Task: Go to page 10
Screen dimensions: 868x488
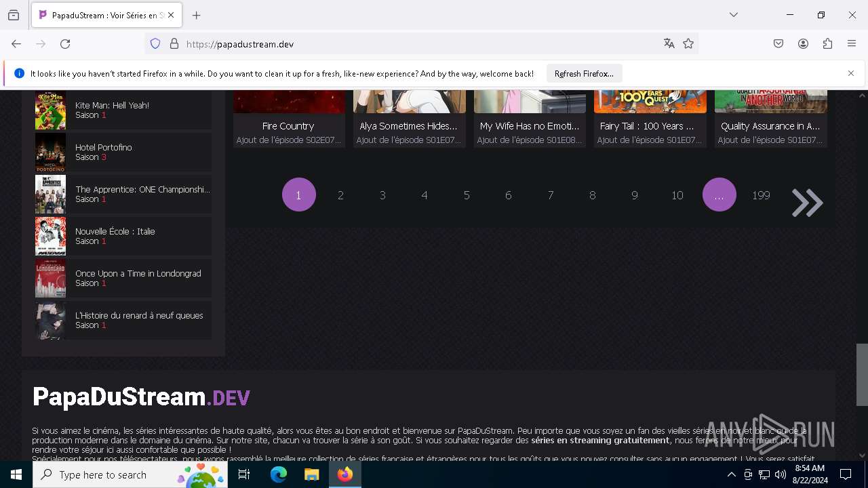Action: [677, 195]
